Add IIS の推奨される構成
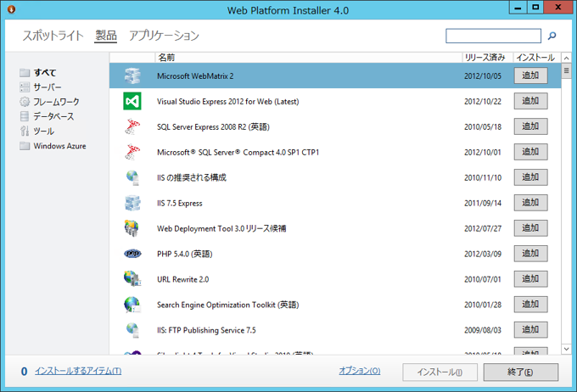 [x=530, y=177]
